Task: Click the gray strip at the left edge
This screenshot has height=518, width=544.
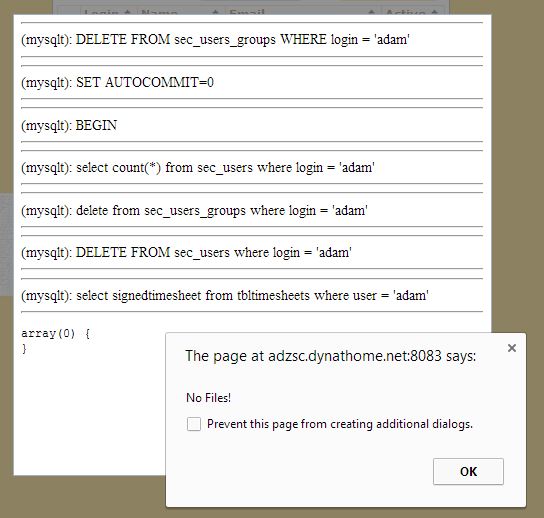Action: [x=7, y=245]
